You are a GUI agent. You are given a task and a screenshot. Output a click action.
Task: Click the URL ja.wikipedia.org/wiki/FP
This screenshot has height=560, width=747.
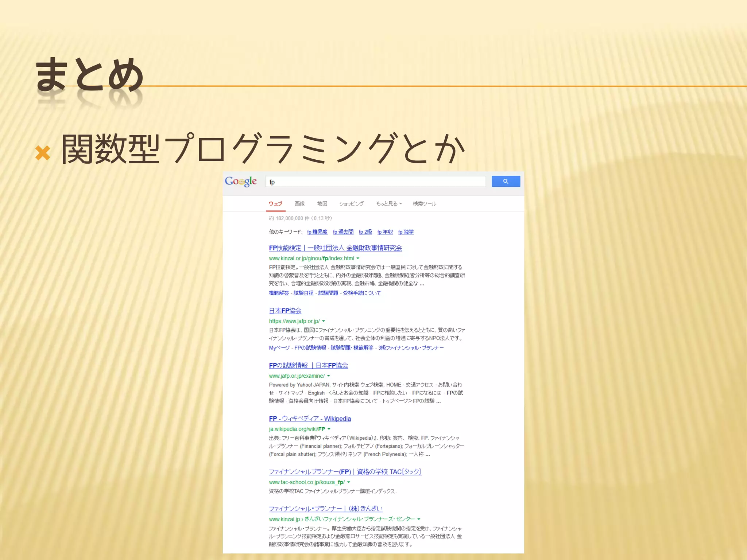pos(297,429)
